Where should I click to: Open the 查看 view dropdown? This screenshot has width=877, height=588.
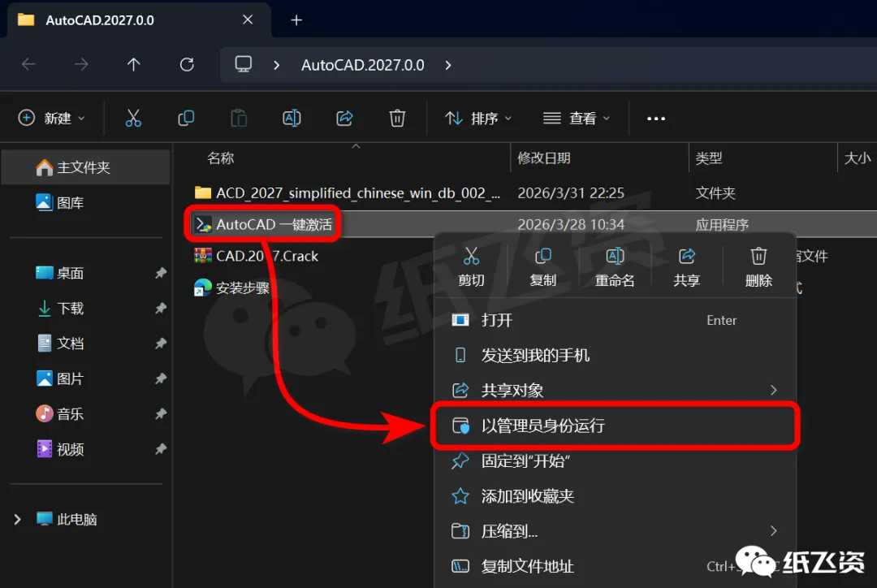coord(577,118)
